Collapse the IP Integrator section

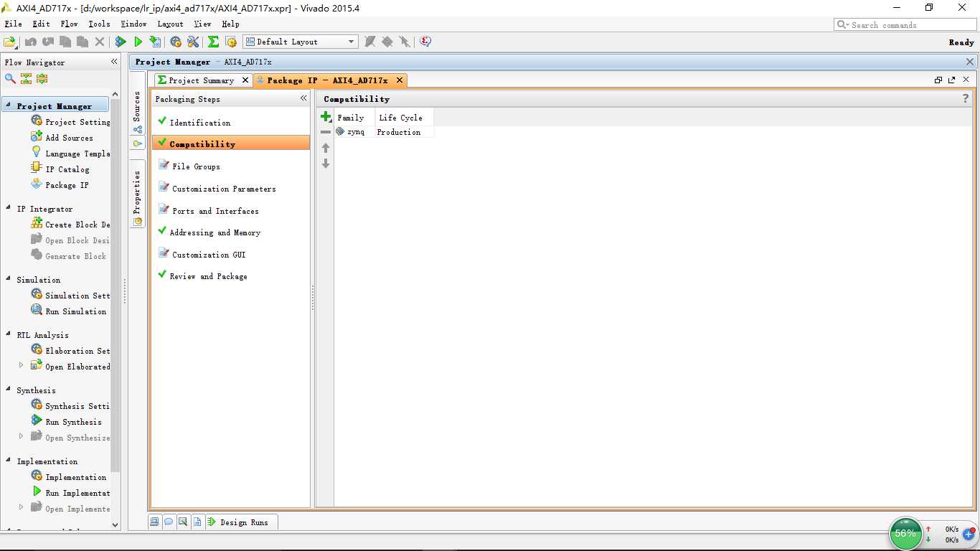click(x=8, y=209)
